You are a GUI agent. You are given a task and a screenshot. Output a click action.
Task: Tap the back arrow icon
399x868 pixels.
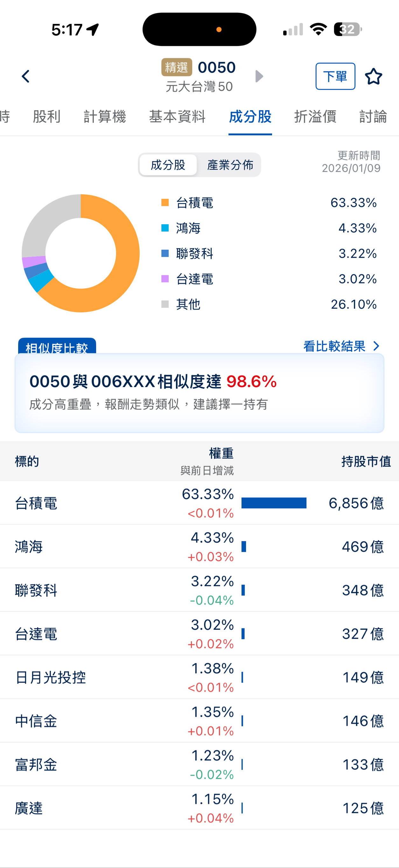tap(25, 76)
